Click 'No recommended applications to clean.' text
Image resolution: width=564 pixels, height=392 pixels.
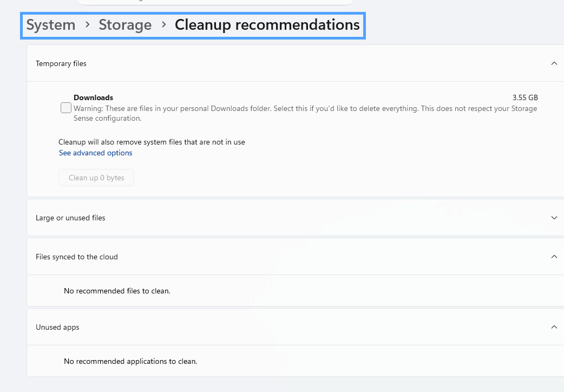[x=130, y=361]
